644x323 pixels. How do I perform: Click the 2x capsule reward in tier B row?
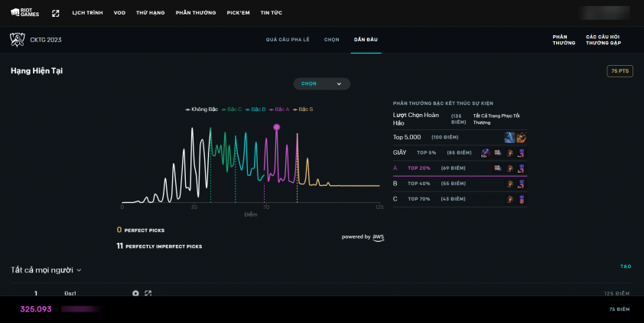[x=521, y=184]
